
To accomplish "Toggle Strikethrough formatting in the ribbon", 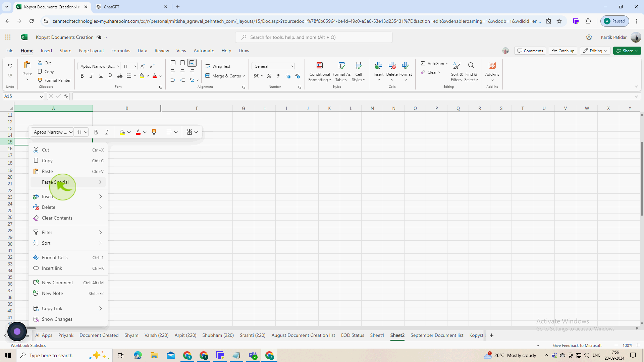I will coord(120,76).
